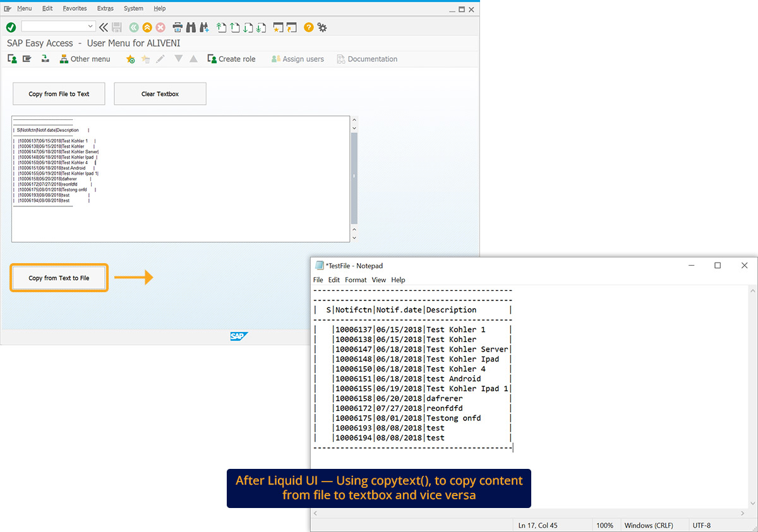Viewport: 758px width, 532px height.
Task: Click the Print icon
Action: 177,27
